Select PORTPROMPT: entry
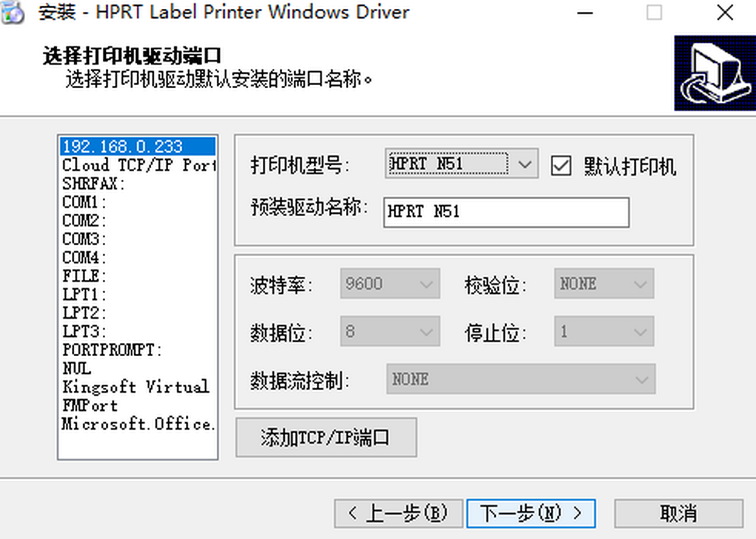756x539 pixels. coord(137,350)
